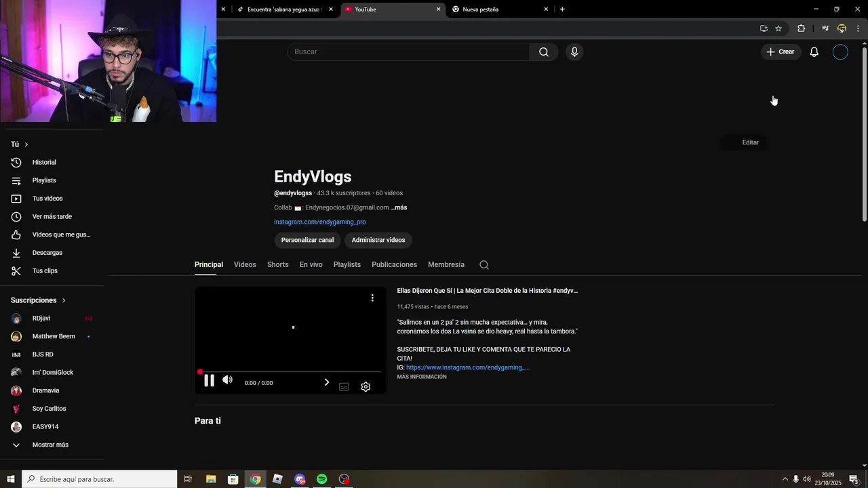Open the video three-dot menu
This screenshot has width=868, height=488.
pyautogui.click(x=372, y=298)
